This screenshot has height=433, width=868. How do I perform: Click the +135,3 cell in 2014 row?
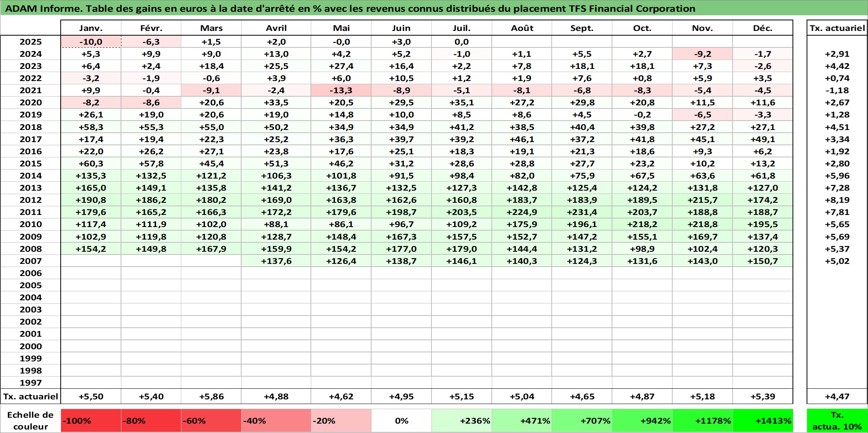[91, 176]
